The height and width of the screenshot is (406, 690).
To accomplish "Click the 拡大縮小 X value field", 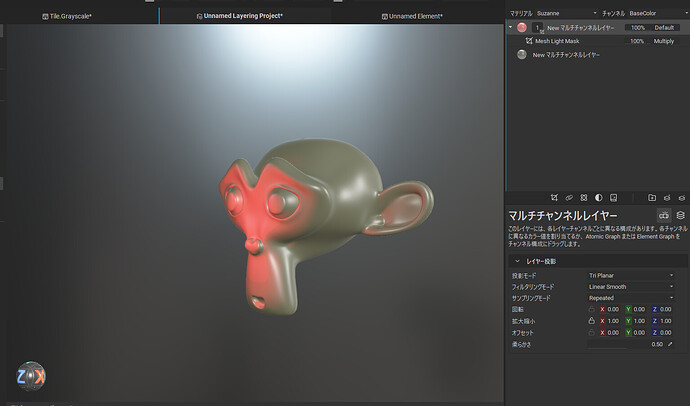I will click(613, 321).
